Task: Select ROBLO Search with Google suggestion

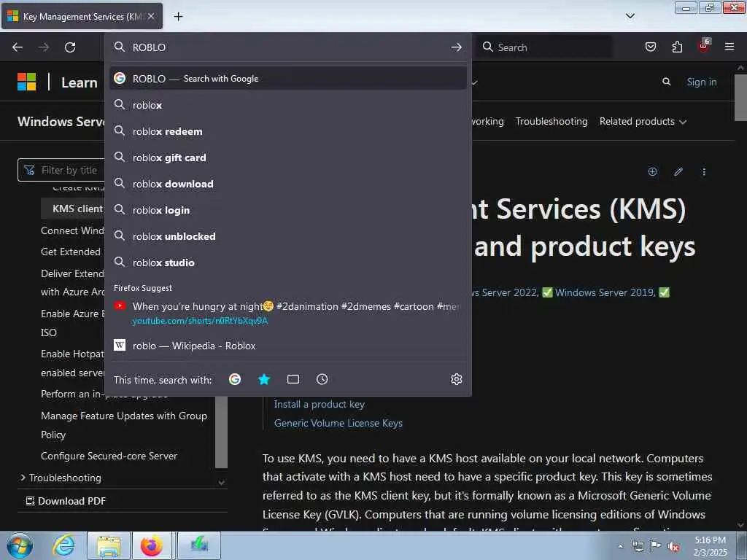Action: tap(287, 79)
